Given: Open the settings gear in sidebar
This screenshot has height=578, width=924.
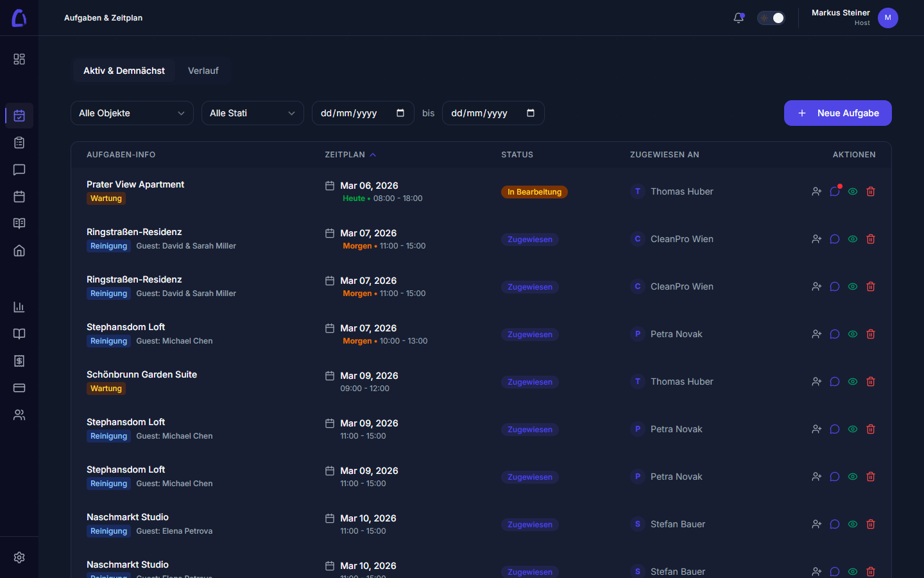Looking at the screenshot, I should click(19, 557).
